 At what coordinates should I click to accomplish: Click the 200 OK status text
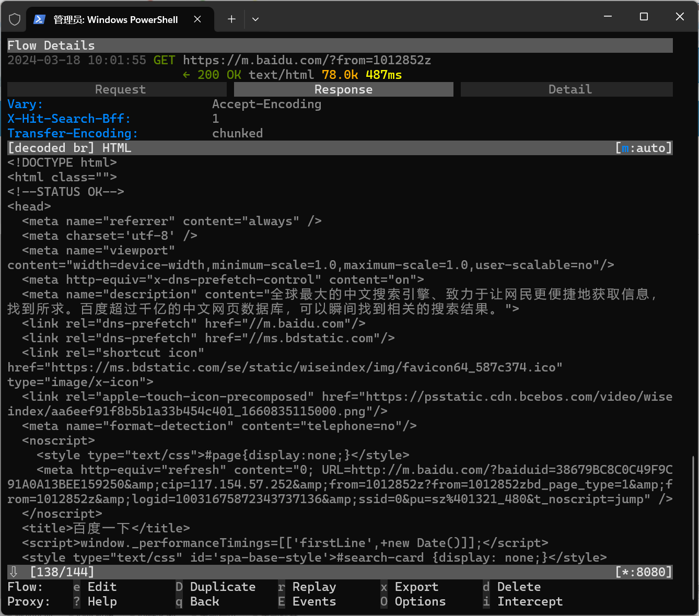(219, 75)
